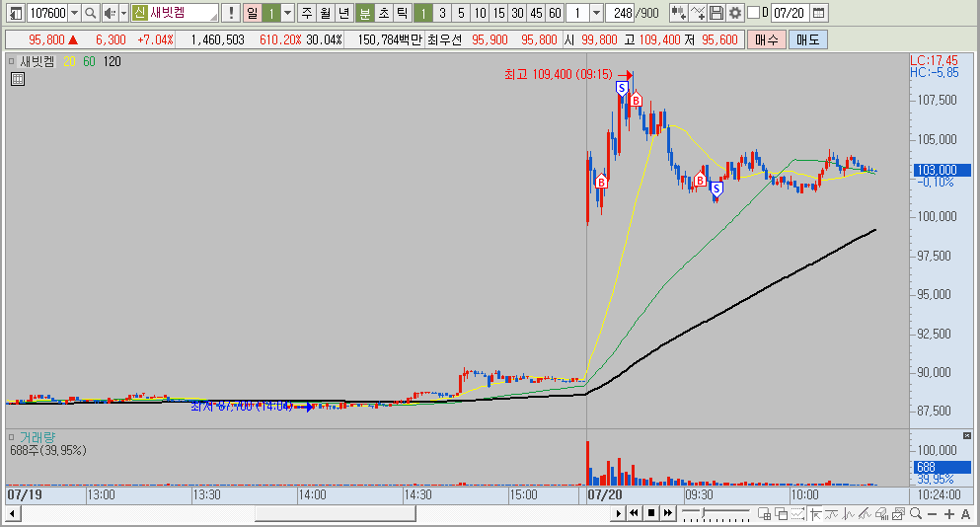Click the chart image copy icon
980x527 pixels.
(x=899, y=514)
